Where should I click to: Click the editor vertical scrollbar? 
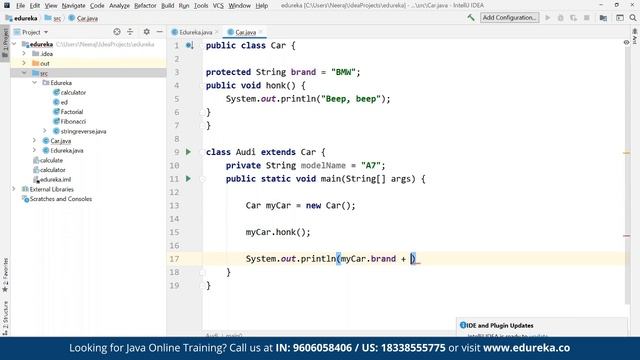(x=627, y=176)
